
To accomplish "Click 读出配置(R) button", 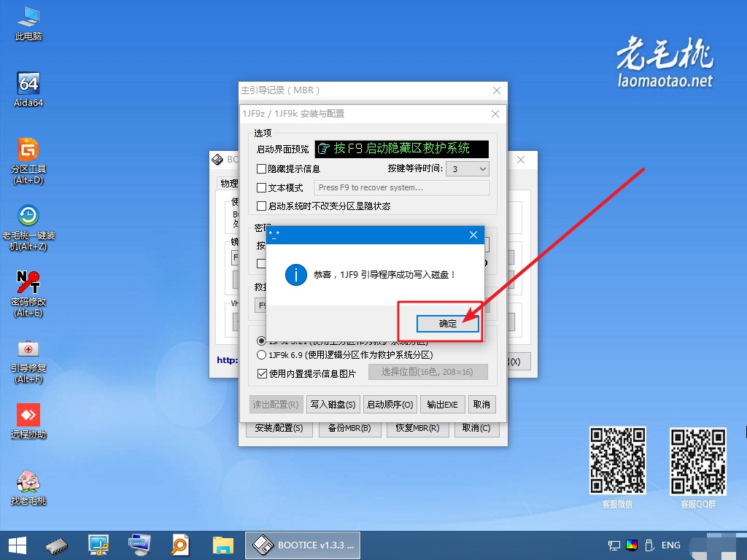I will point(276,404).
